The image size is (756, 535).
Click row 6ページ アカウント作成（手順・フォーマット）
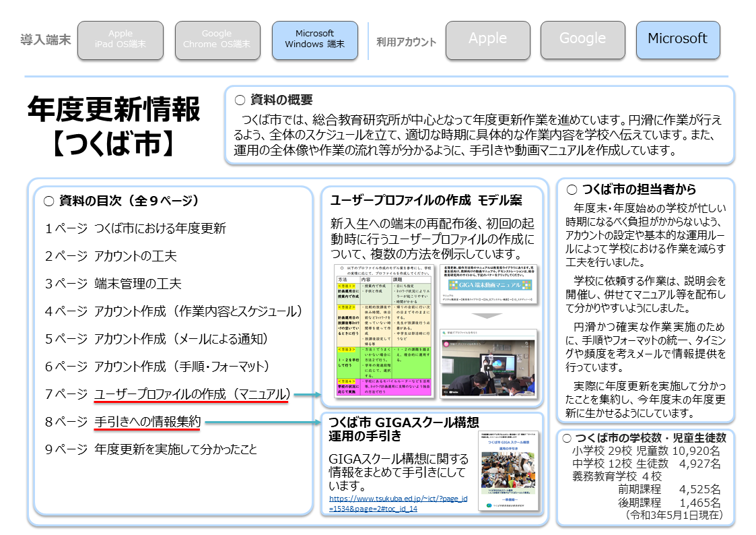tap(158, 366)
